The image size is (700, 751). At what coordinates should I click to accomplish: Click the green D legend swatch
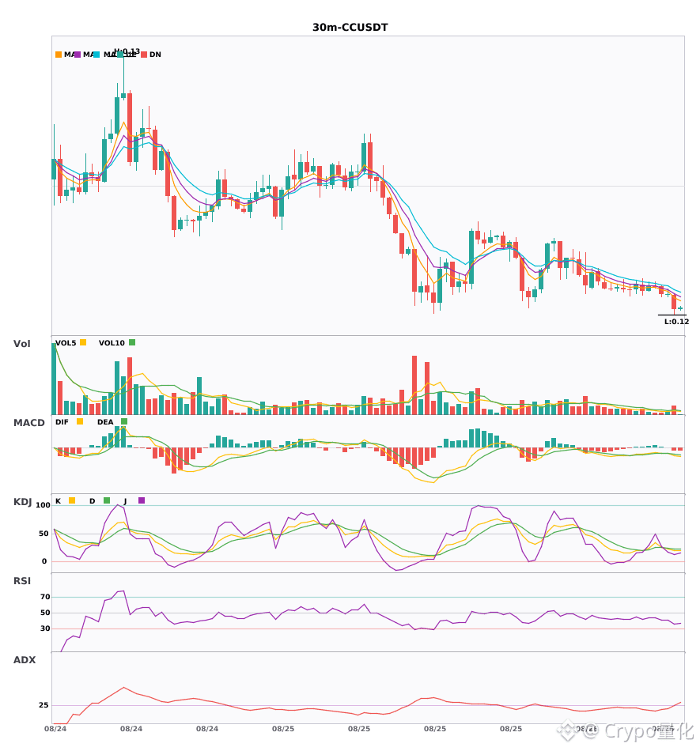pos(107,500)
